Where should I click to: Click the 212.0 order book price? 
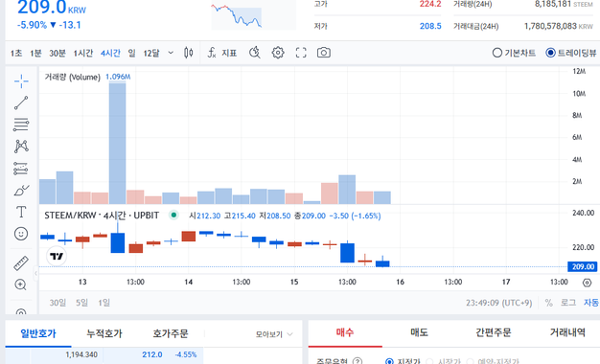pos(152,354)
